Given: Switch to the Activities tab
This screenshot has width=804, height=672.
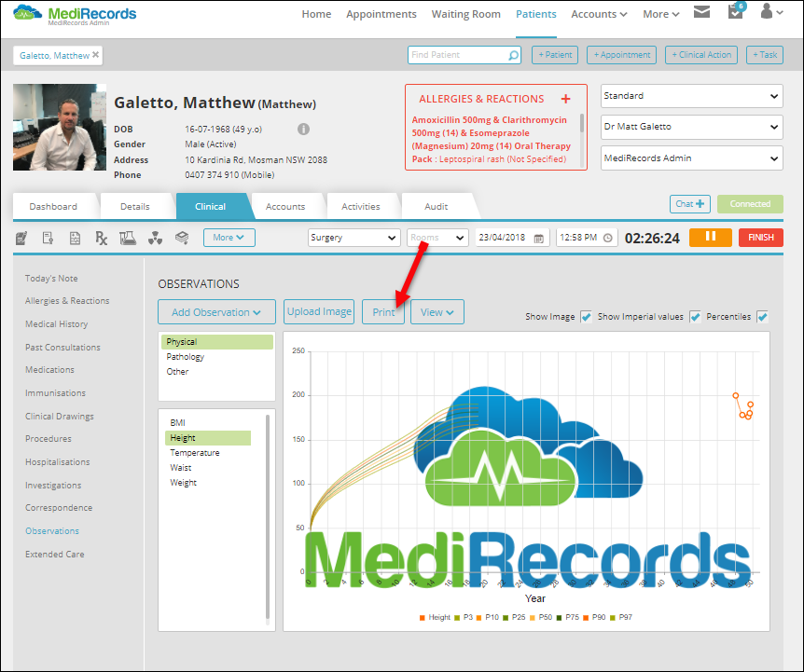Looking at the screenshot, I should pos(360,206).
